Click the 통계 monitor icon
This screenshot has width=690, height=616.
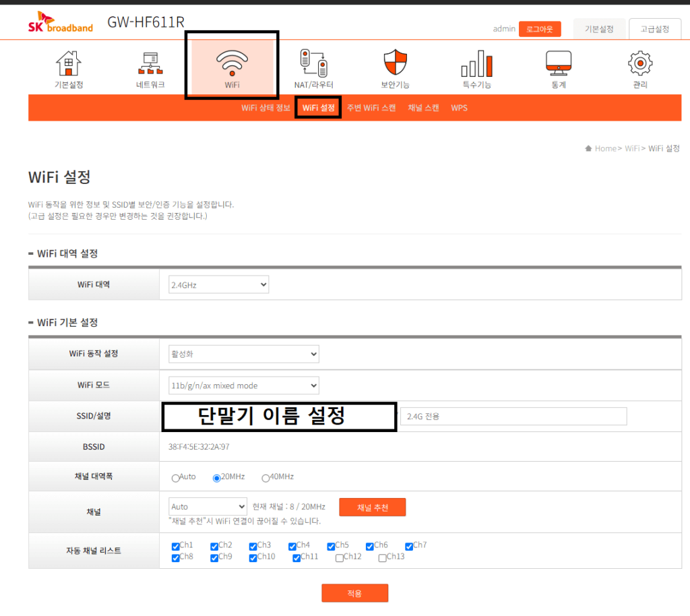pyautogui.click(x=558, y=63)
